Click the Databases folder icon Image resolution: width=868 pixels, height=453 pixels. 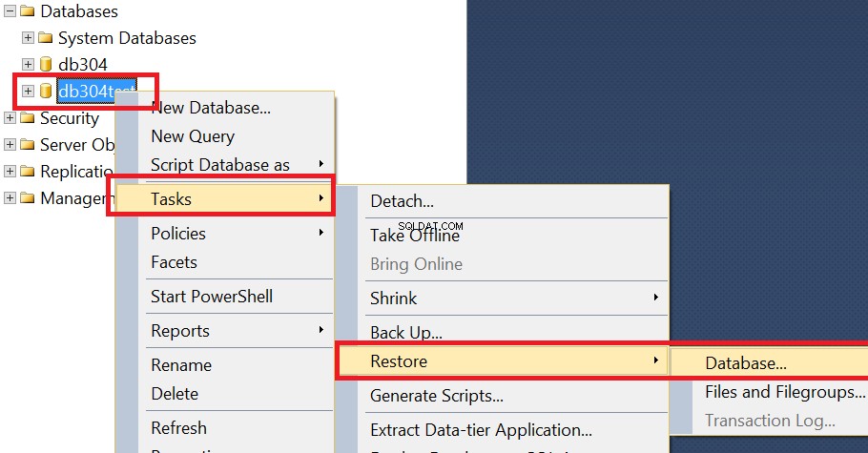click(27, 11)
